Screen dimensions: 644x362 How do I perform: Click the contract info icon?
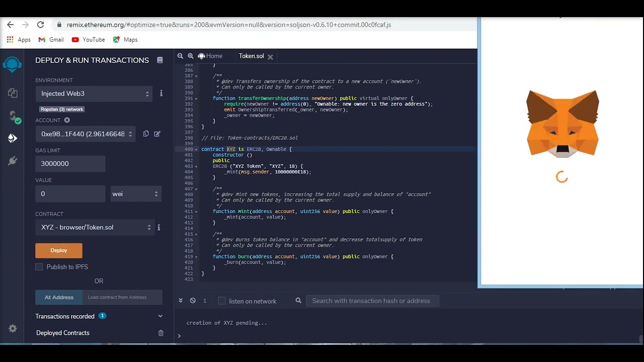pos(158,227)
